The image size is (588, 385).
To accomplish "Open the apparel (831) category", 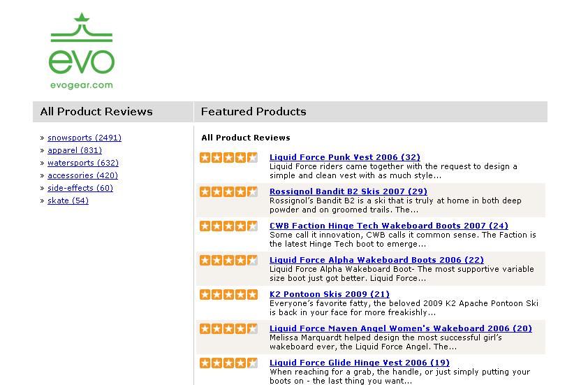I will (75, 150).
